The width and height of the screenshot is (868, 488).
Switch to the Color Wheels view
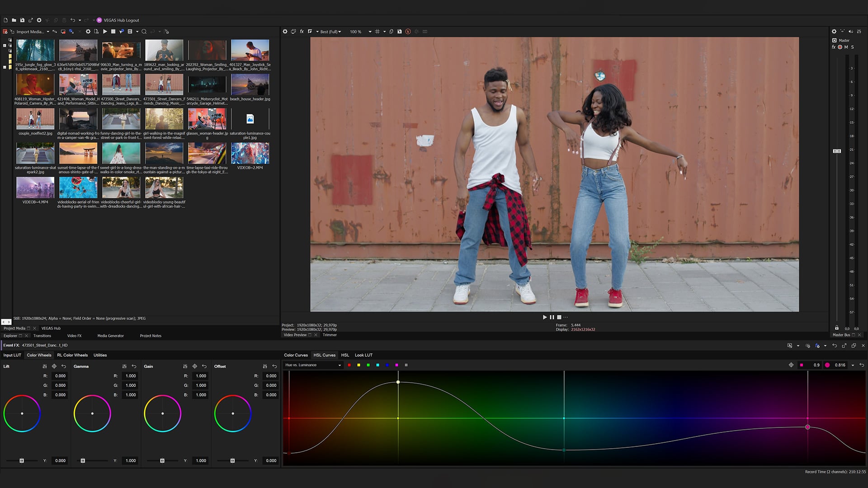coord(39,355)
